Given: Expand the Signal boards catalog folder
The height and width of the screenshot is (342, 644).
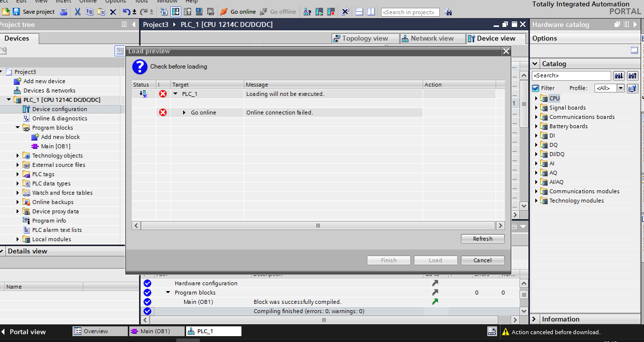Looking at the screenshot, I should tap(536, 108).
